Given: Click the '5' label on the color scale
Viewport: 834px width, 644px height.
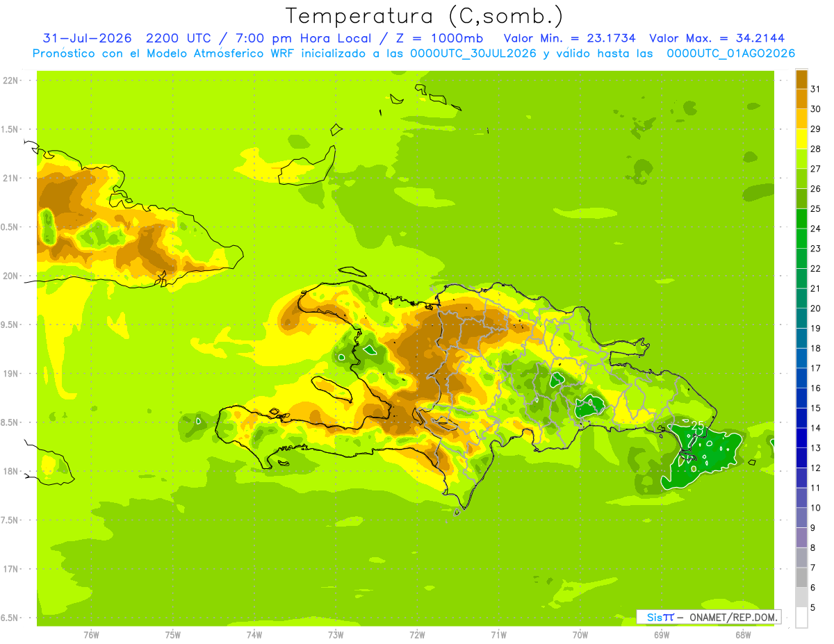Looking at the screenshot, I should pyautogui.click(x=814, y=607).
